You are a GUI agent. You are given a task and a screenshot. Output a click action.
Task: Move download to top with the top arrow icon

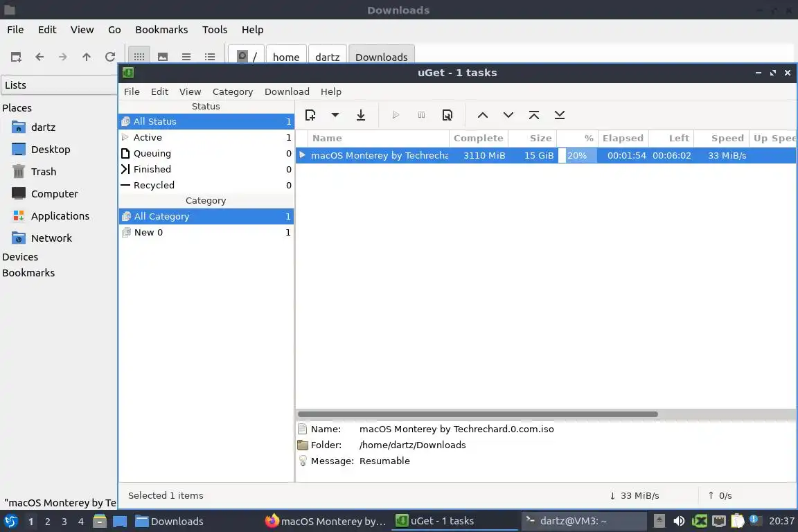534,115
